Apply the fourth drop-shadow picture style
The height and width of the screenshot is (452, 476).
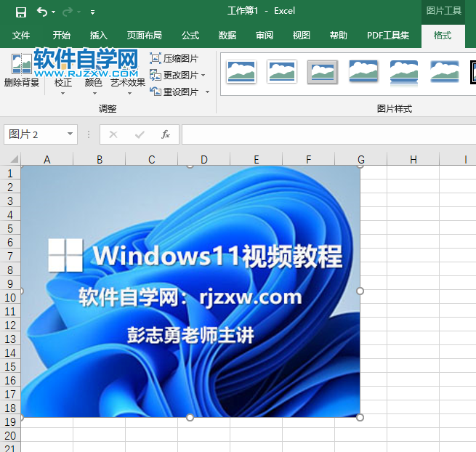pyautogui.click(x=363, y=72)
